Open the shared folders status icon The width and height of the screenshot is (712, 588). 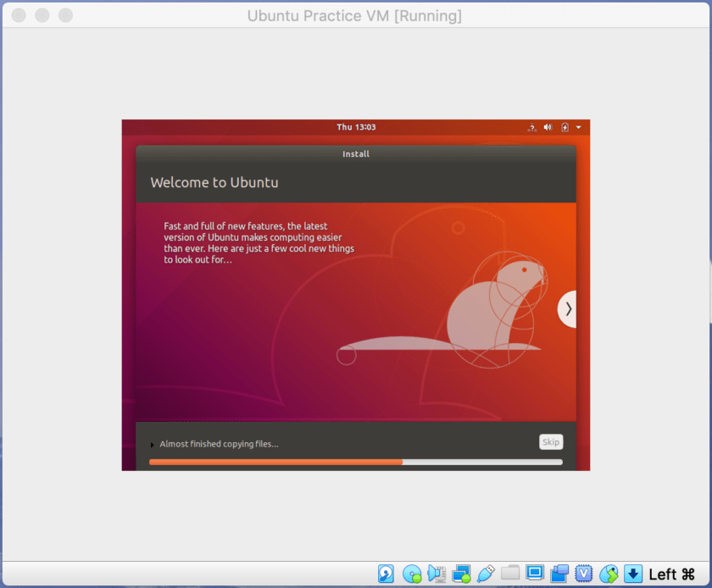(x=510, y=573)
